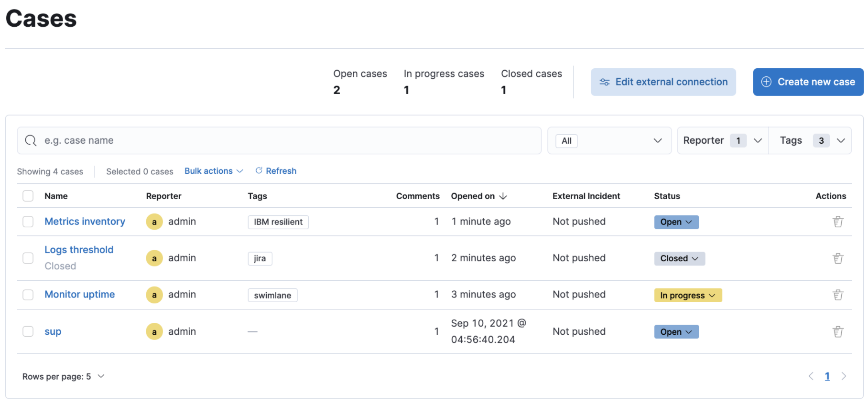Viewport: 868px width, 403px height.
Task: Change the In progress status badge
Action: [687, 296]
